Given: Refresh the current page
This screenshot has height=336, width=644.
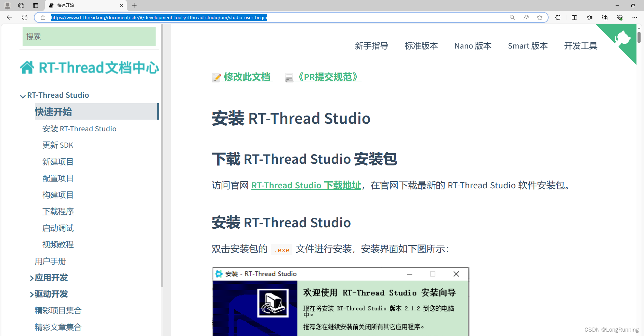Looking at the screenshot, I should pyautogui.click(x=24, y=17).
